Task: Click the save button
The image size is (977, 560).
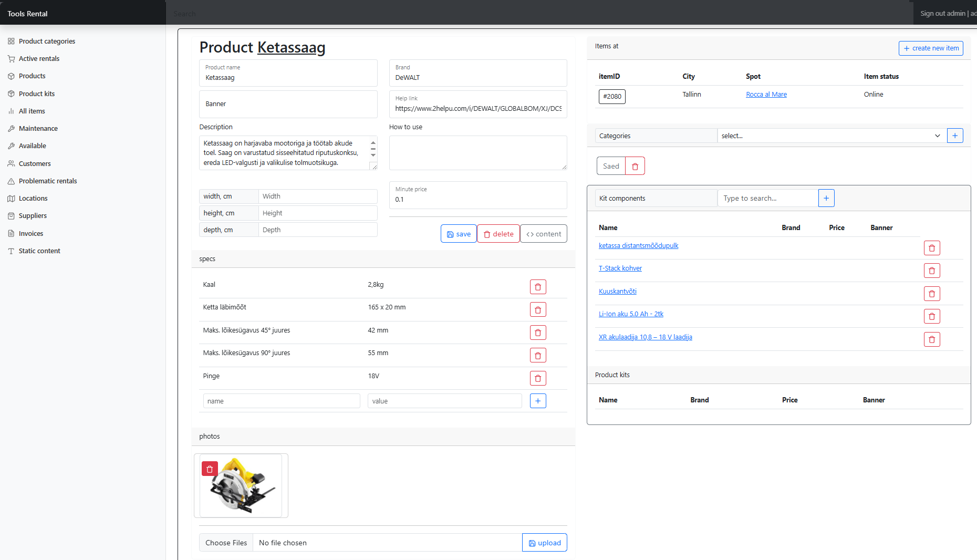Action: point(459,234)
